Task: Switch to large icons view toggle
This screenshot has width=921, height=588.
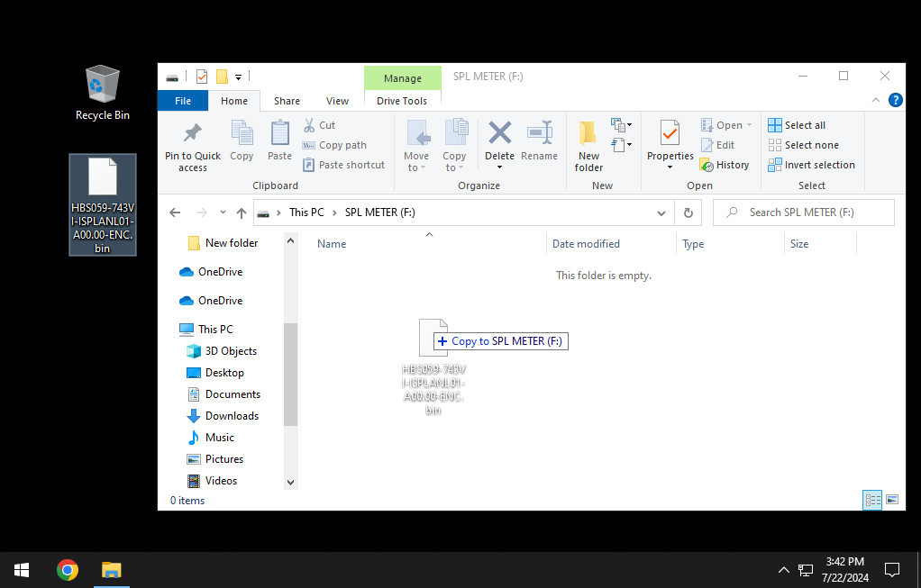Action: pos(892,500)
